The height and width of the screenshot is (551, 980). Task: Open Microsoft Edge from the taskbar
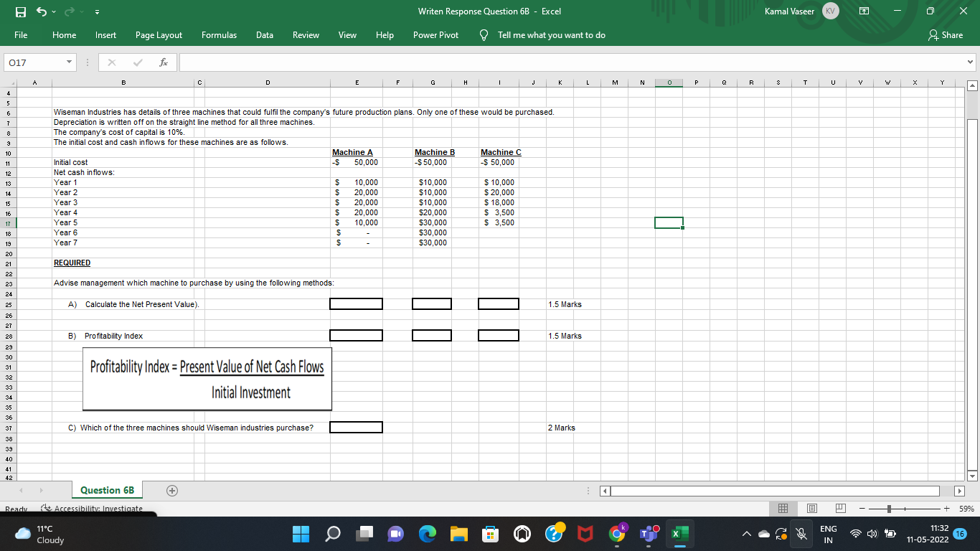(428, 534)
